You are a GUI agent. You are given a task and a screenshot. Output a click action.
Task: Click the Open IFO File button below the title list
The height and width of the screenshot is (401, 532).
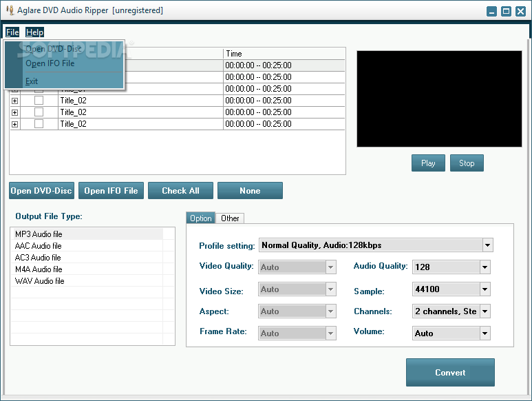click(111, 191)
